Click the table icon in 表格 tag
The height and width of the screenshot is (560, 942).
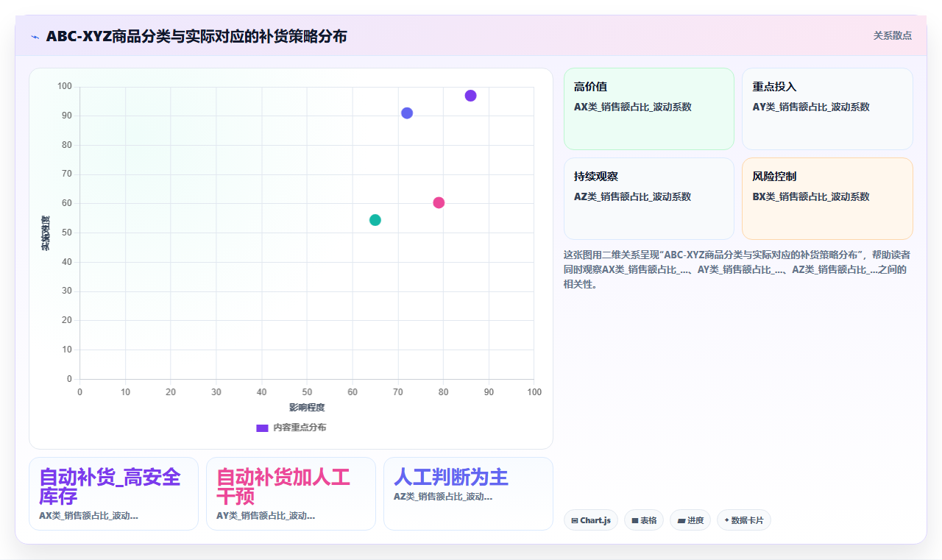(x=635, y=521)
